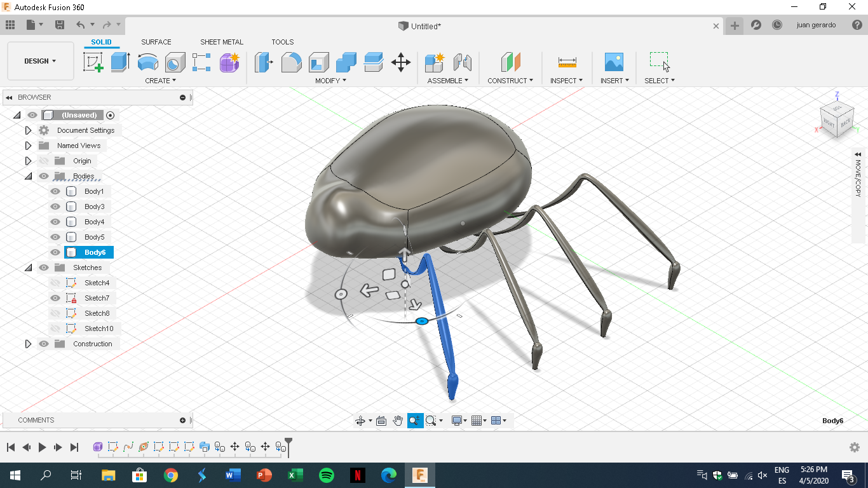Show the Origin folder contents
The image size is (868, 488).
tap(28, 160)
